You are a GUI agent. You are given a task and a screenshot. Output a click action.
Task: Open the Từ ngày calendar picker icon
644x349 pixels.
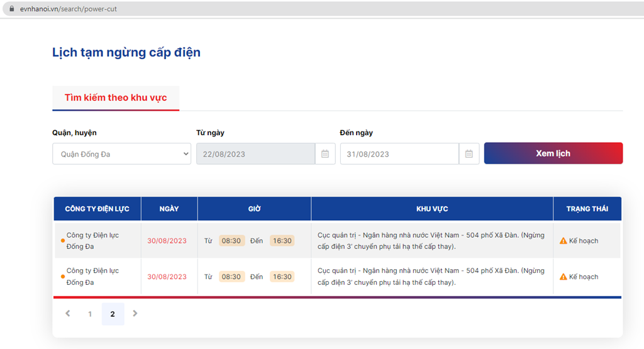click(325, 154)
